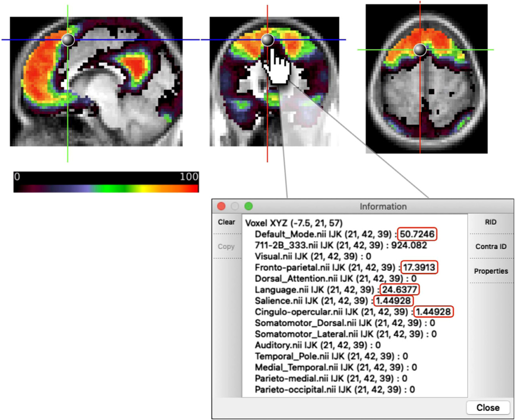Click the crosshair sphere in axial view
The width and height of the screenshot is (515, 420).
420,50
